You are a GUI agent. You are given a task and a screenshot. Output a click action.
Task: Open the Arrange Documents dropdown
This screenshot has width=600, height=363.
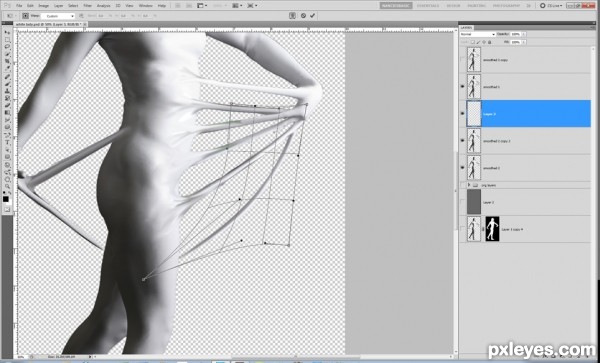pos(238,5)
